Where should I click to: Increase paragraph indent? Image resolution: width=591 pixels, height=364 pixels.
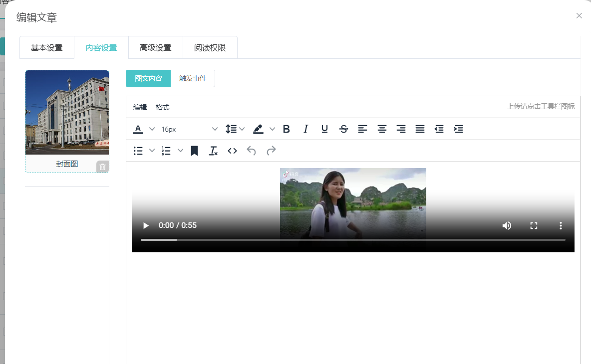[458, 129]
